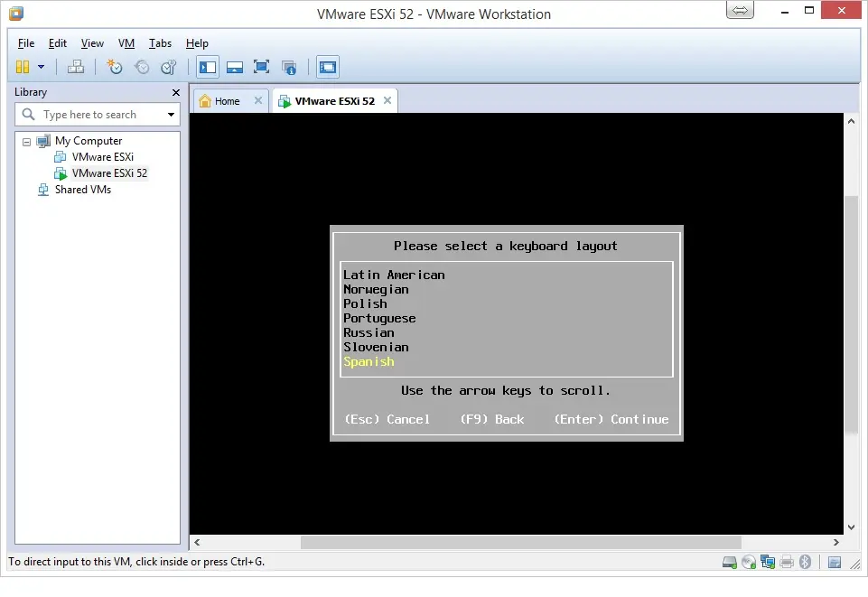Select My Computer in the Library tree
Image resolution: width=868 pixels, height=597 pixels.
coord(89,141)
